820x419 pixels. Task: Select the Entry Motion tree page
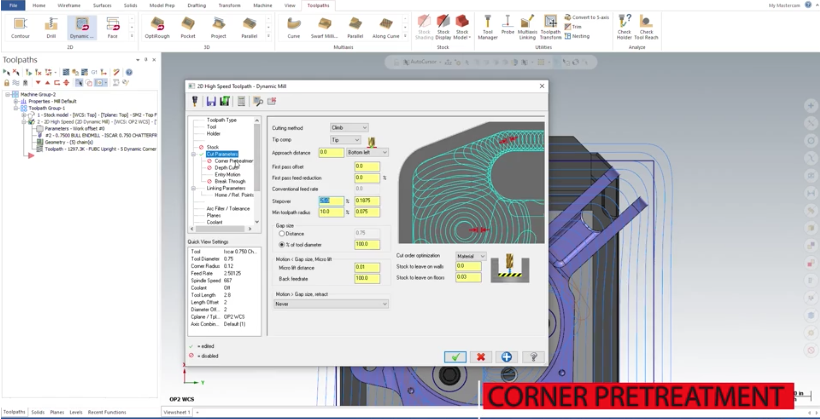(x=227, y=175)
